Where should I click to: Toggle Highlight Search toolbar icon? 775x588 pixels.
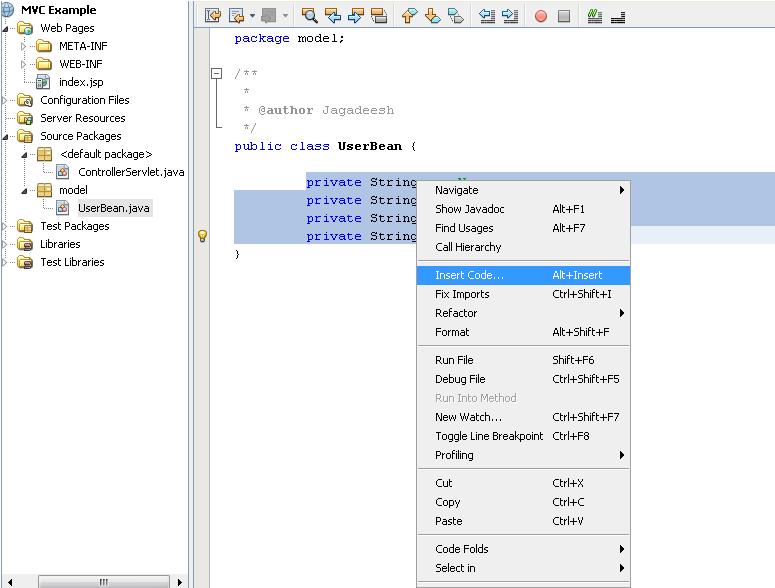click(379, 16)
